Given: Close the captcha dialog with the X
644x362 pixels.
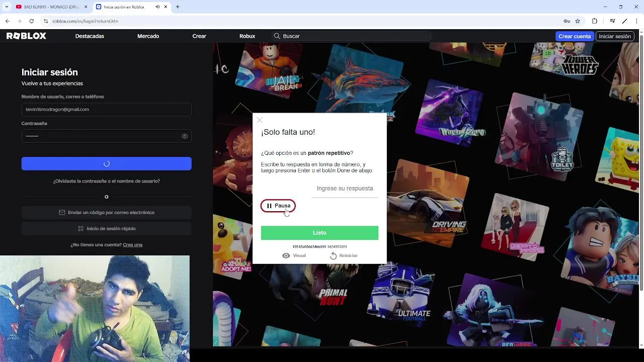Looking at the screenshot, I should click(x=260, y=120).
